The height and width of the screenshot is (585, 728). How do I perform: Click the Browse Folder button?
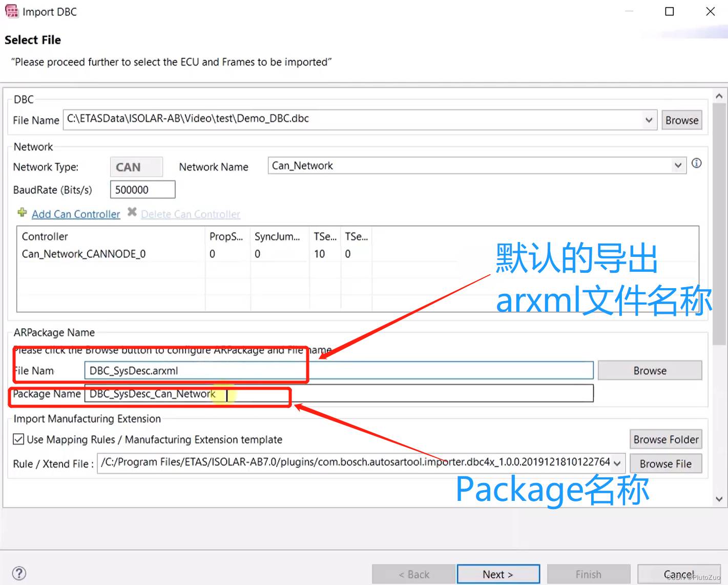(665, 439)
